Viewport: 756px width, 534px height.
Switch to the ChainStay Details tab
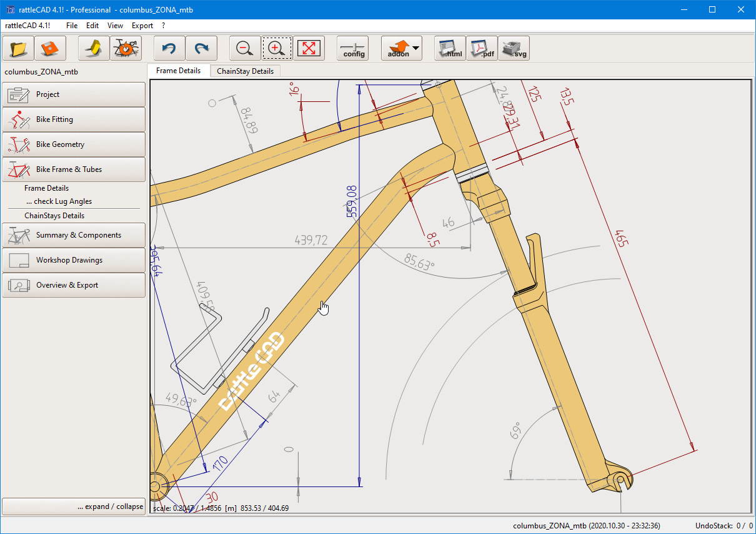coord(245,71)
